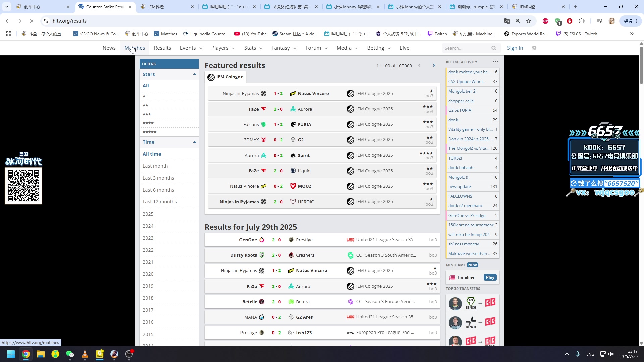Screen dimensions: 644x362
Task: Filter results by two stars
Action: point(169,105)
